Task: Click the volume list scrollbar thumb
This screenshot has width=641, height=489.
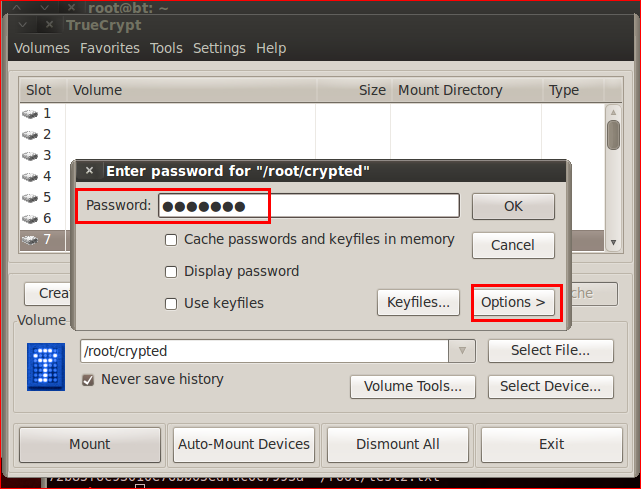Action: (x=613, y=135)
